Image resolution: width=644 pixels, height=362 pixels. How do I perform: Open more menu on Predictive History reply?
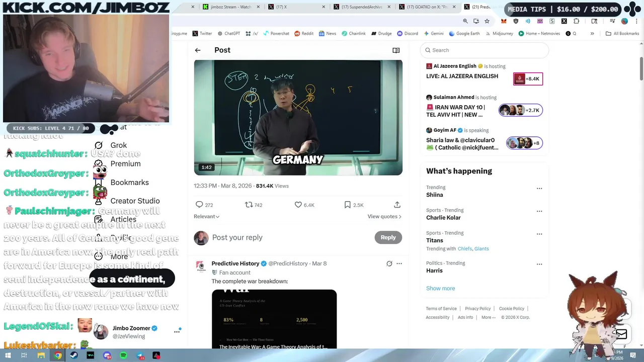coord(399,263)
